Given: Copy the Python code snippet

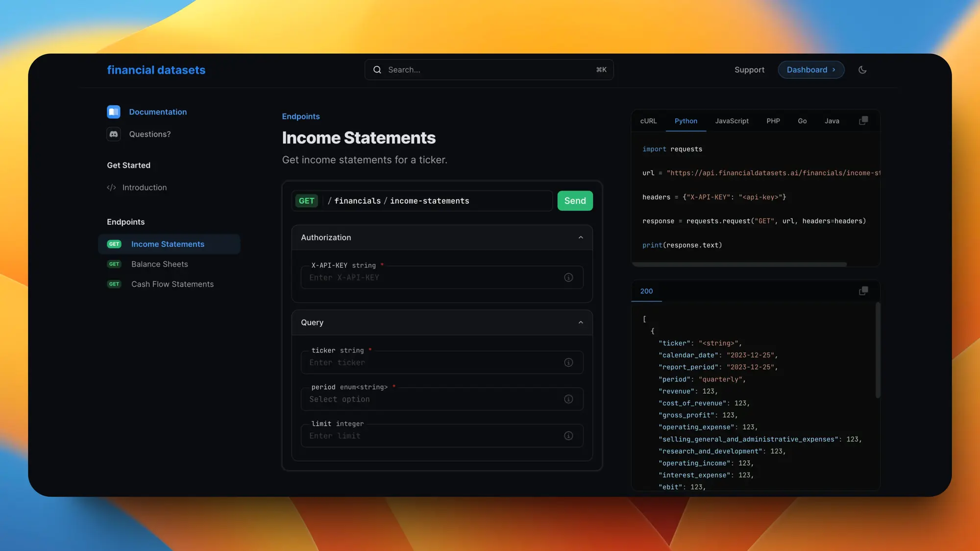Looking at the screenshot, I should pos(863,120).
